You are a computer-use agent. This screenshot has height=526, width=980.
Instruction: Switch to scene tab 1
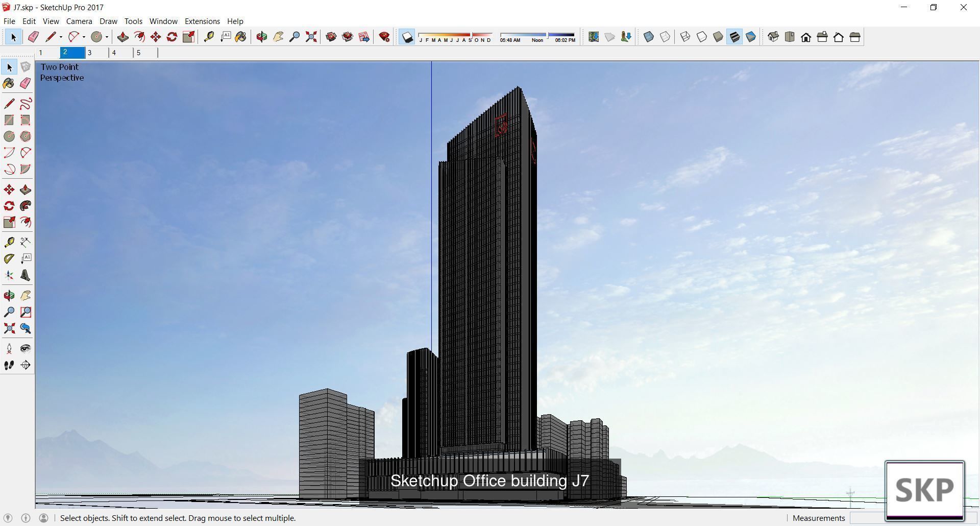[x=48, y=53]
